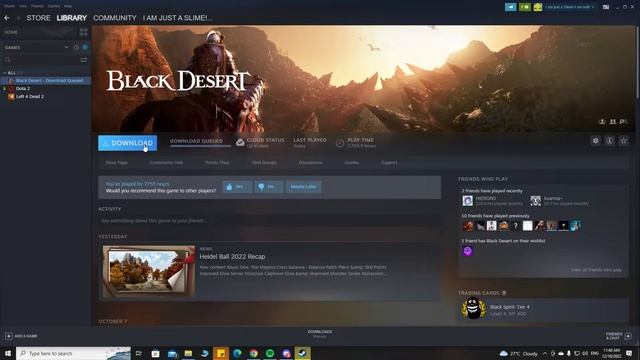Open game settings gear for Black Desert
Image resolution: width=640 pixels, height=360 pixels.
[596, 141]
